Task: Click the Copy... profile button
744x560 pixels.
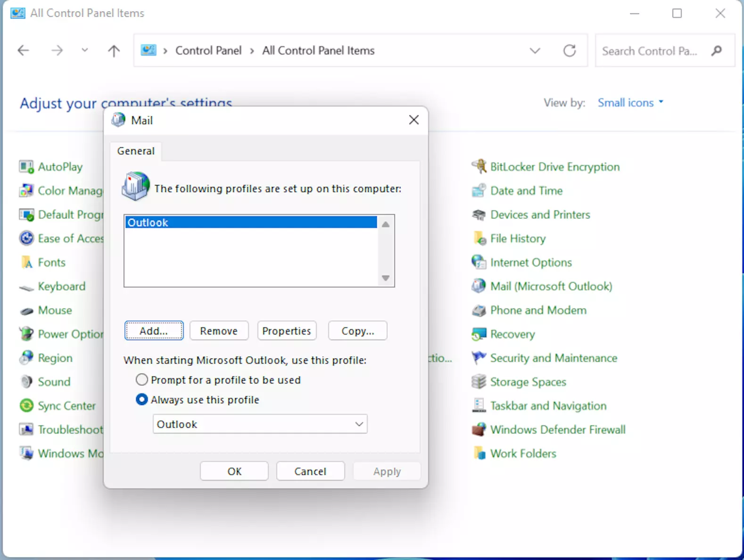Action: 358,331
